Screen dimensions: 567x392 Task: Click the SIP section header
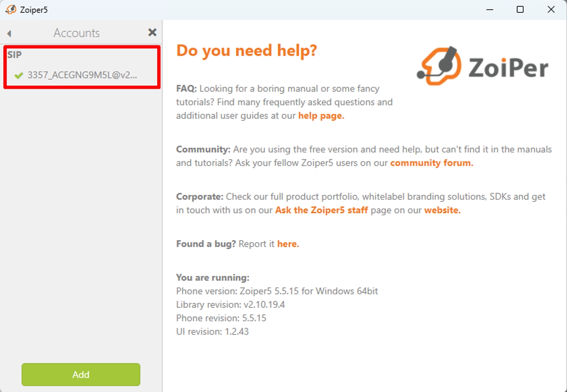[x=15, y=55]
